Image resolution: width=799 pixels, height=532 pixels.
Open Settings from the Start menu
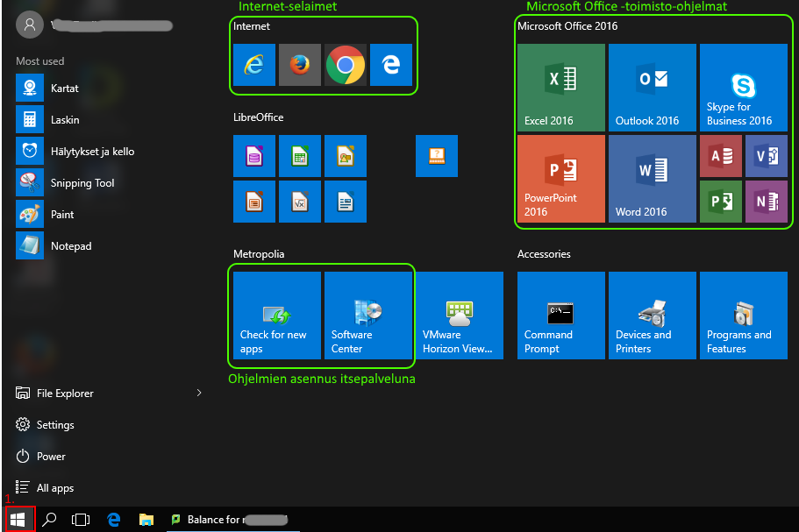(x=45, y=424)
